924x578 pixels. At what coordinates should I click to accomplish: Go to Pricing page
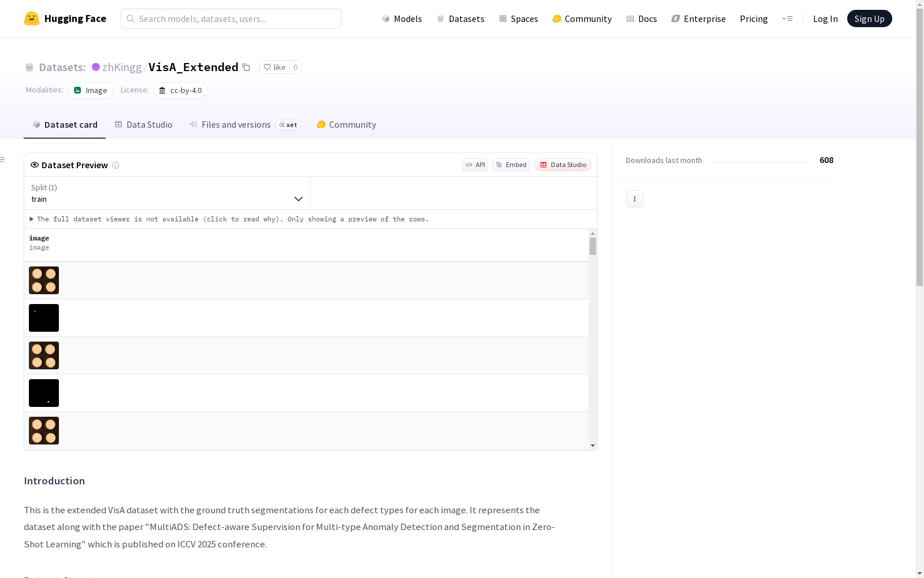click(x=754, y=18)
